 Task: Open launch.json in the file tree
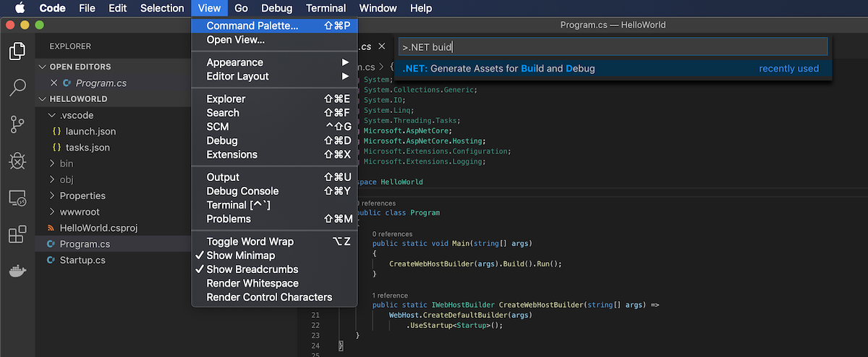(90, 131)
